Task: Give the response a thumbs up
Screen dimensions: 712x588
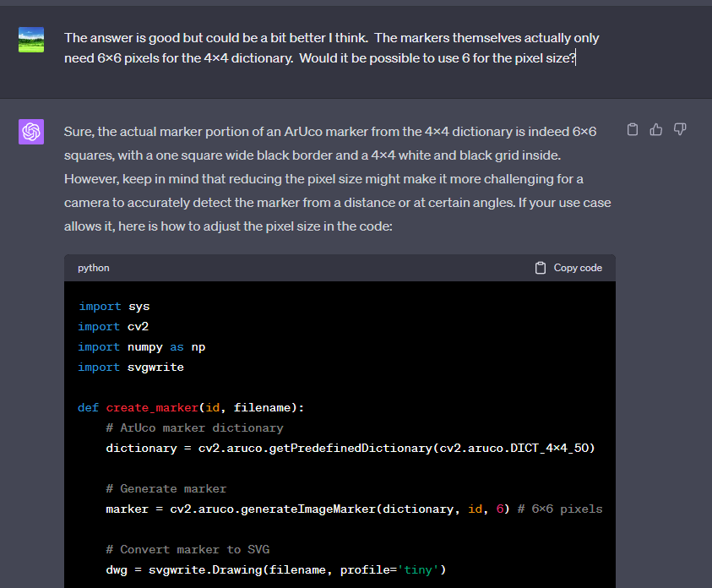Action: tap(656, 129)
